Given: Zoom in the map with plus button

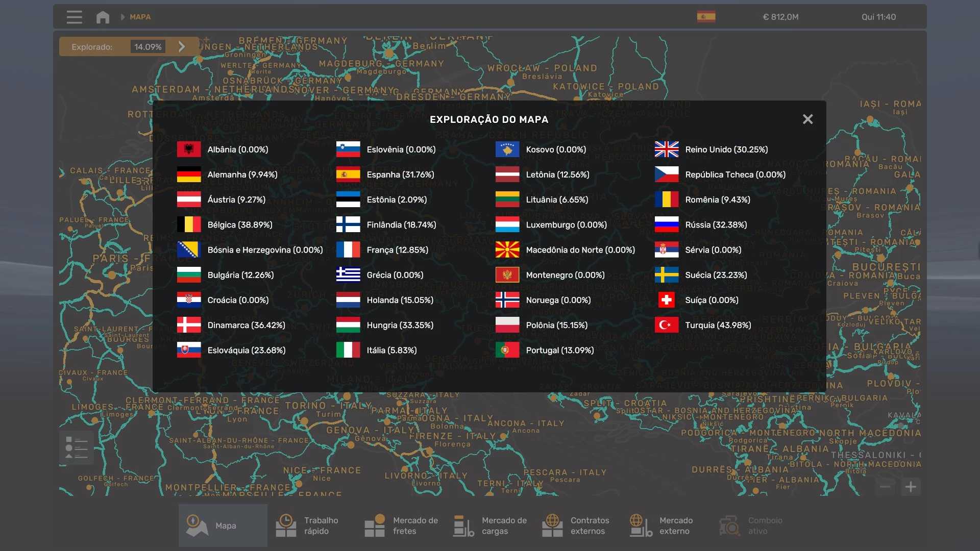Looking at the screenshot, I should pyautogui.click(x=911, y=487).
